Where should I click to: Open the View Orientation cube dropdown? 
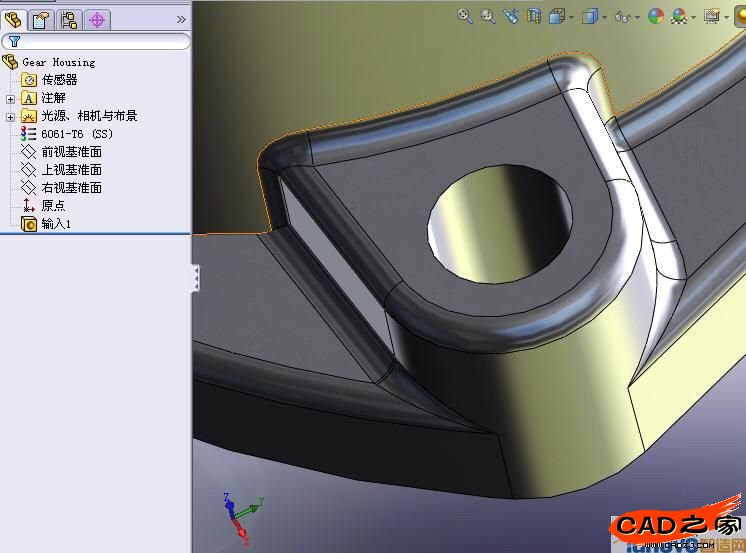coord(560,15)
